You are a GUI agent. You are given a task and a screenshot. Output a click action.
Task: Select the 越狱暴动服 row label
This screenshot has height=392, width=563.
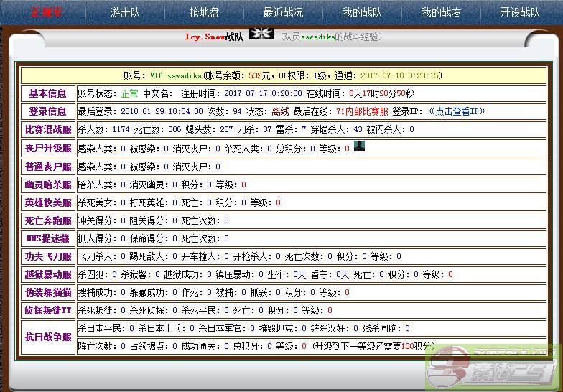click(48, 274)
